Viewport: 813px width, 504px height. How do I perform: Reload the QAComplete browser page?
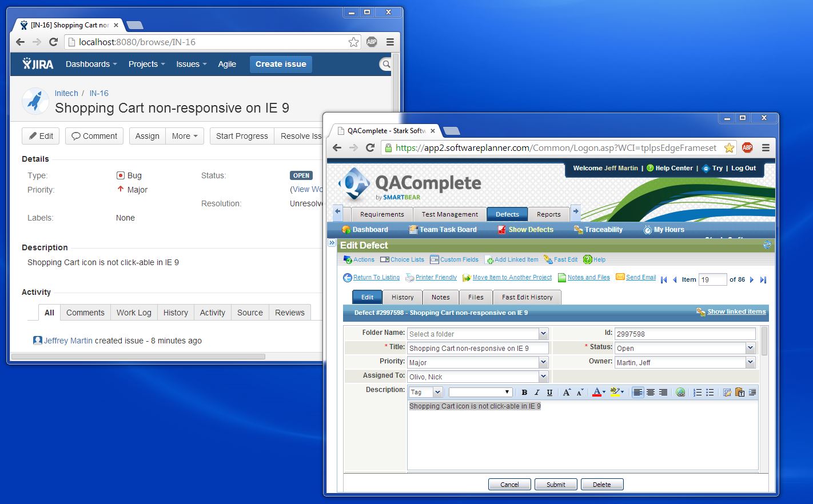click(370, 147)
